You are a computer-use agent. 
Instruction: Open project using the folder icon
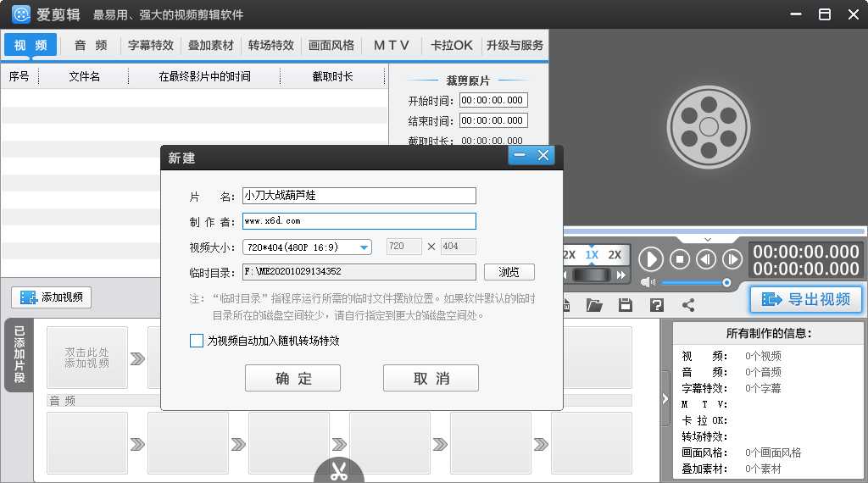pos(593,305)
